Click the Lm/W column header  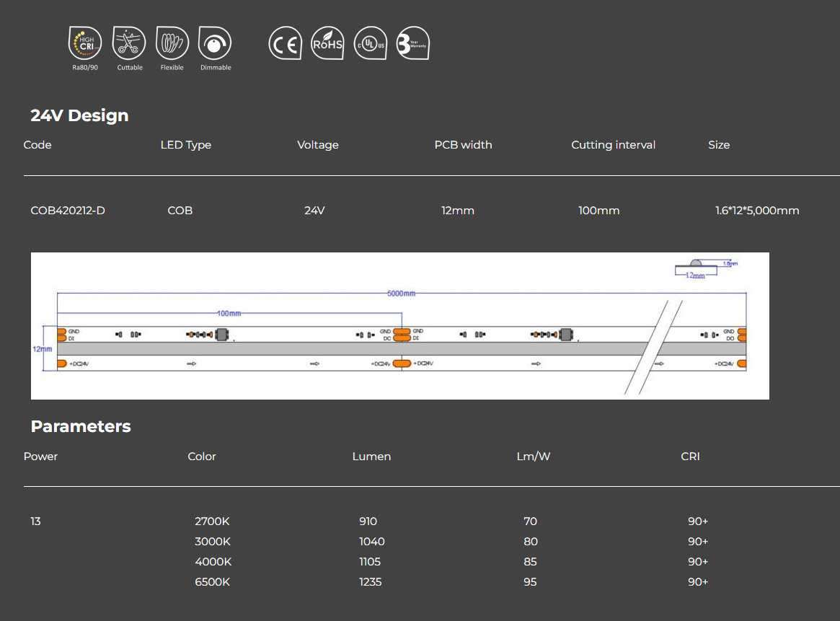[x=534, y=457]
